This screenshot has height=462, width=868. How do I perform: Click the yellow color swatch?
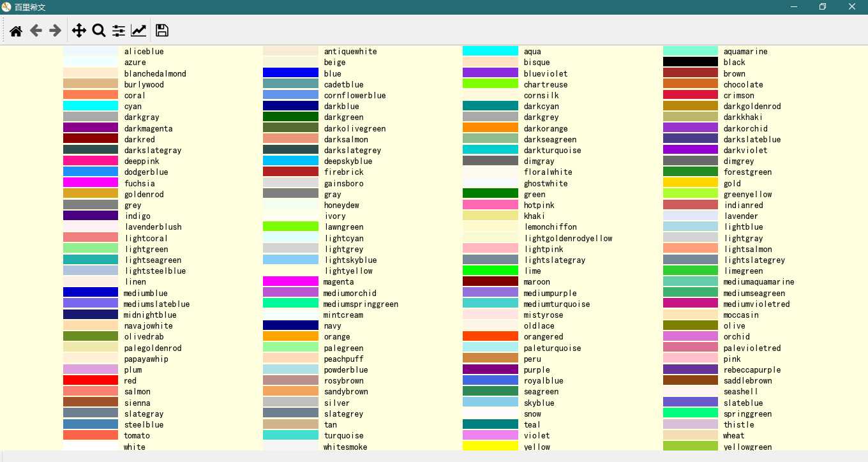tap(490, 446)
